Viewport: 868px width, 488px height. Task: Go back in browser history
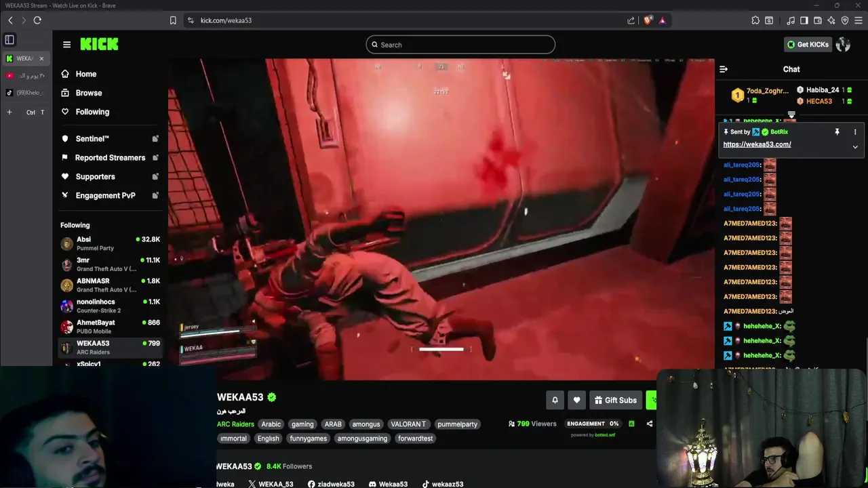coord(10,20)
